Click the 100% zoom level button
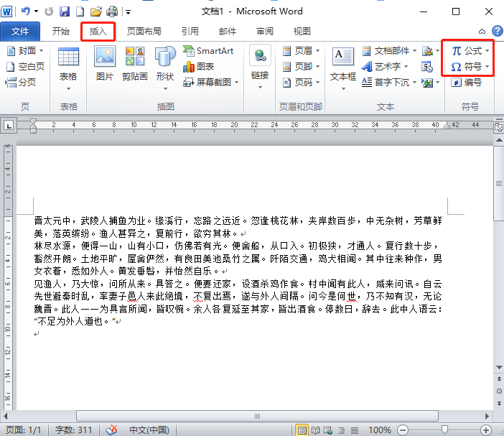Image resolution: width=504 pixels, height=436 pixels. point(380,430)
